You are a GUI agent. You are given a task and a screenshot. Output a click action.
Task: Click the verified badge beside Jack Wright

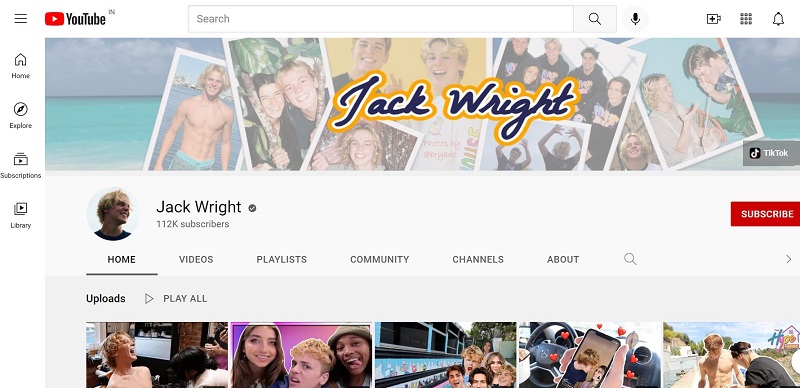click(x=252, y=208)
